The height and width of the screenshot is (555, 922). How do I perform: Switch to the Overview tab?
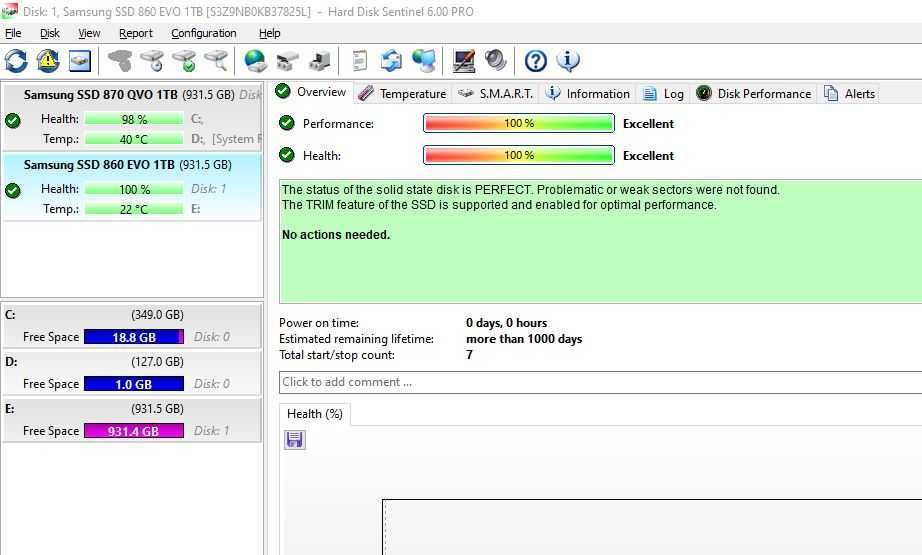tap(311, 92)
